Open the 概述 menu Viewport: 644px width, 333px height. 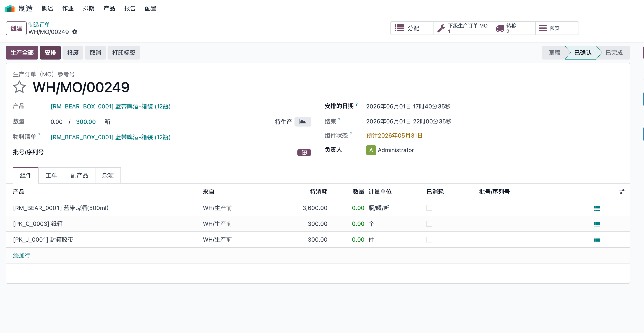tap(47, 9)
